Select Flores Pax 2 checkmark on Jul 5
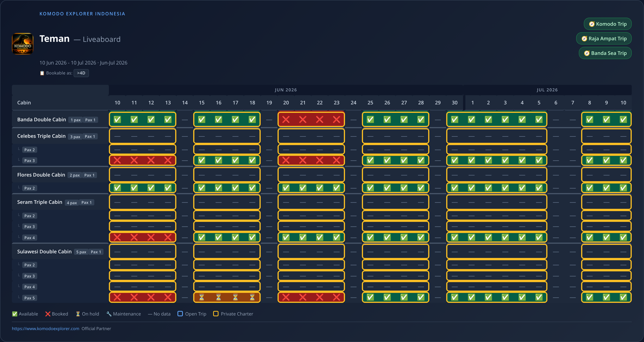 539,188
